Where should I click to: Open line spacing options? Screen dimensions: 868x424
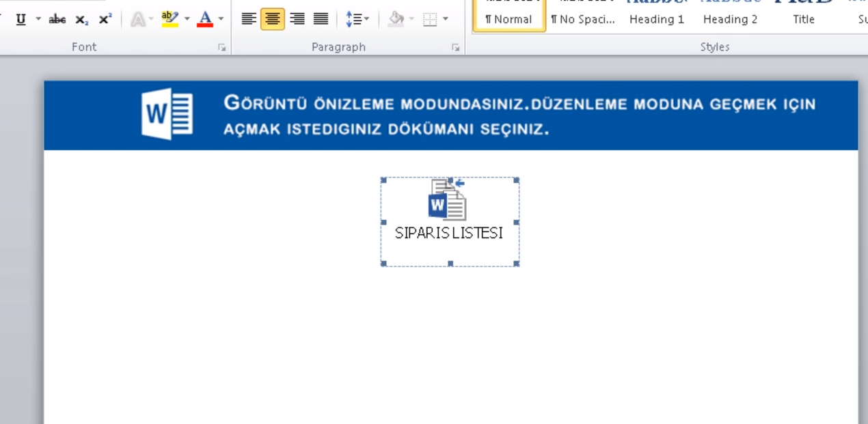(x=357, y=19)
